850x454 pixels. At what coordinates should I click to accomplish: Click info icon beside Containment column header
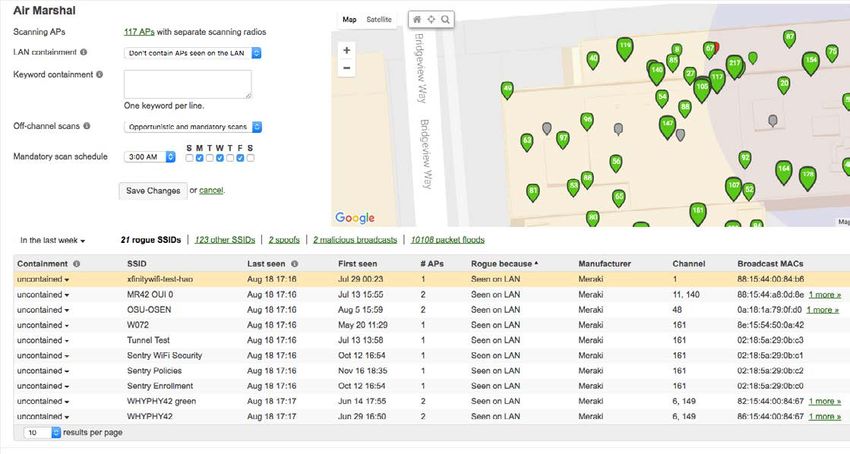coord(76,264)
